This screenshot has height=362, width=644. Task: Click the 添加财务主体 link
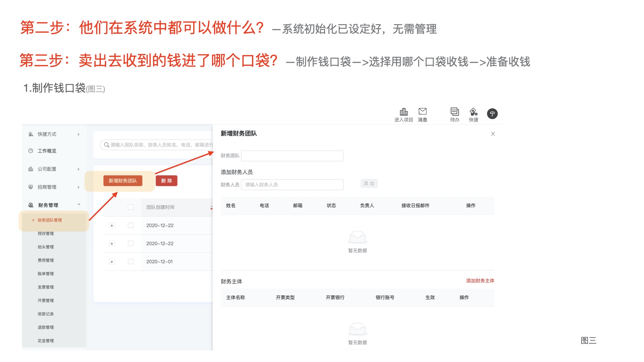click(x=480, y=281)
